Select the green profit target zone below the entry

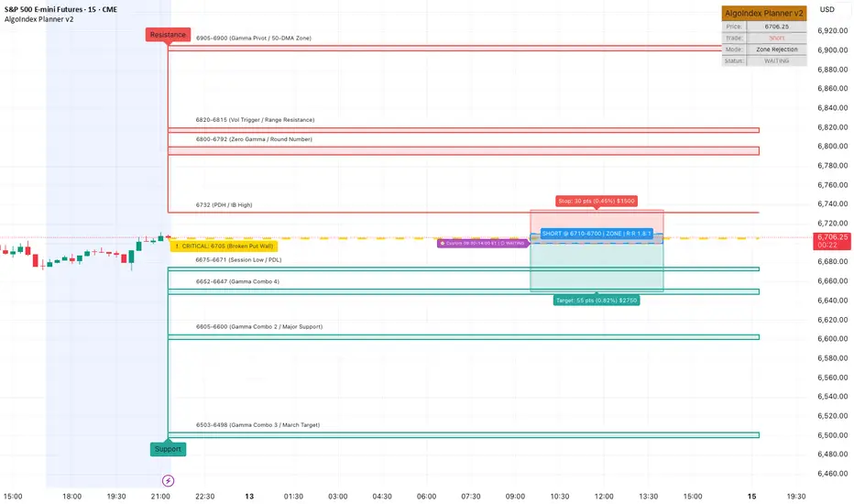[x=597, y=268]
